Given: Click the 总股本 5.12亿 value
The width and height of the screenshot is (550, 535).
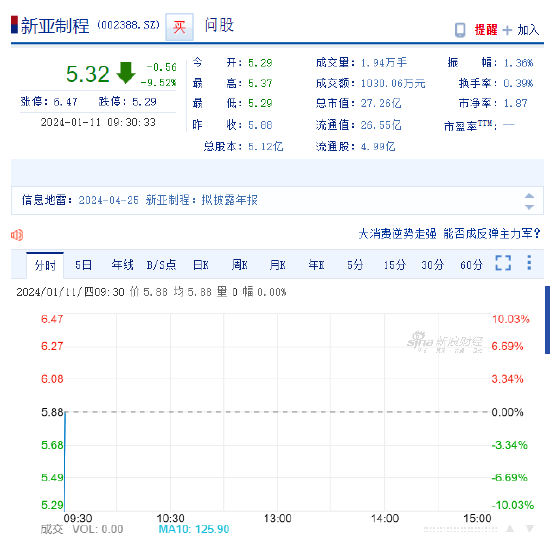Looking at the screenshot, I should 266,147.
